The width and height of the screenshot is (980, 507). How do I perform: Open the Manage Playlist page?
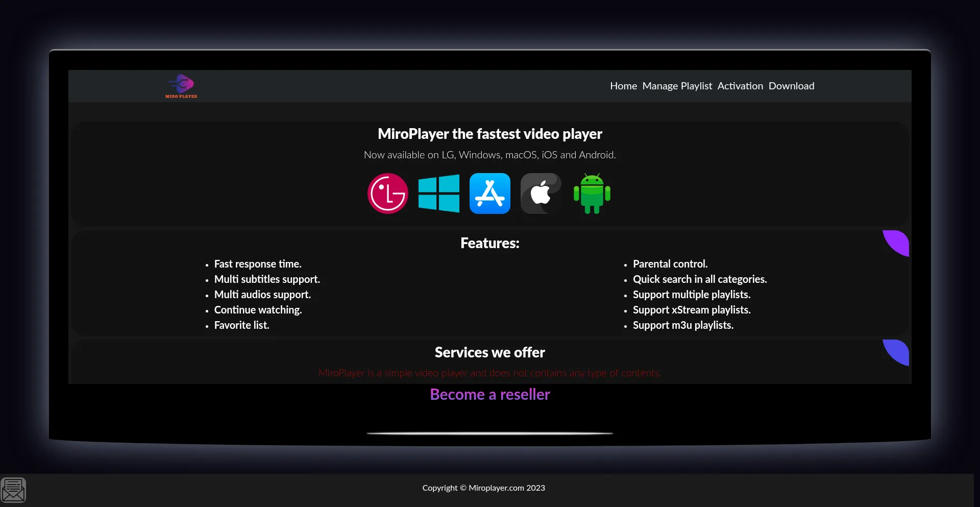(x=677, y=86)
